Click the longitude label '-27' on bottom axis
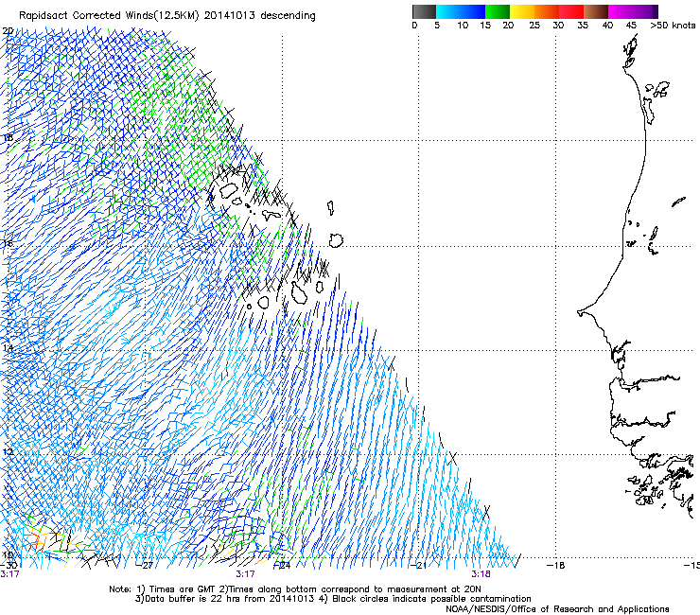 146,565
